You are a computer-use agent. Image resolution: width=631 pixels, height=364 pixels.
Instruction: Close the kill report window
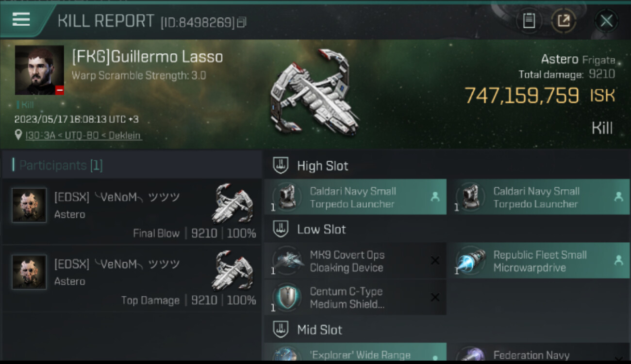[606, 21]
